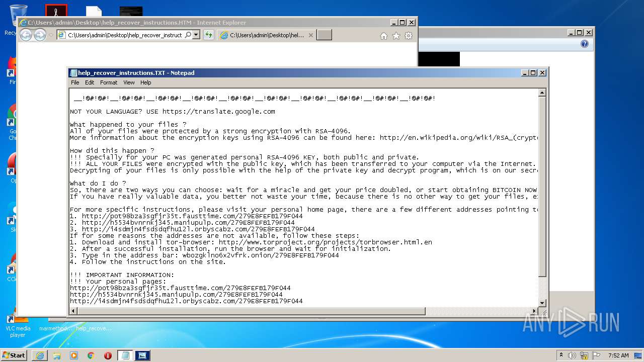This screenshot has height=362, width=644.
Task: Select the Adobe Reader desktop icon
Action: pyautogui.click(x=56, y=10)
